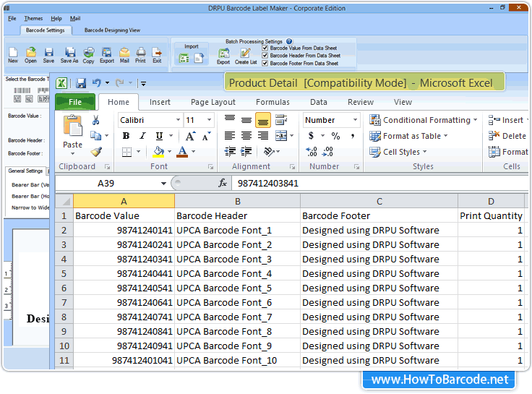
Task: Click Save icon in DRPU toolbar
Action: [48, 53]
